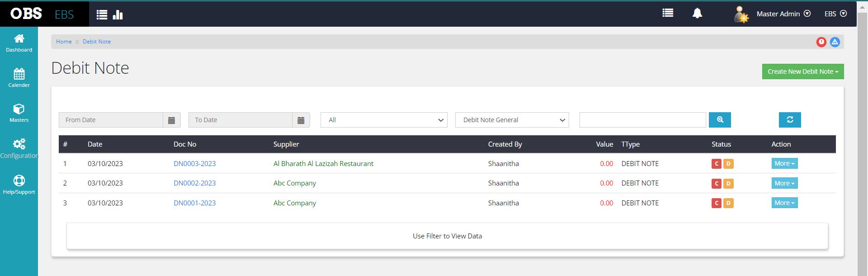Click the red alert circle icon
This screenshot has width=868, height=276.
[x=821, y=42]
